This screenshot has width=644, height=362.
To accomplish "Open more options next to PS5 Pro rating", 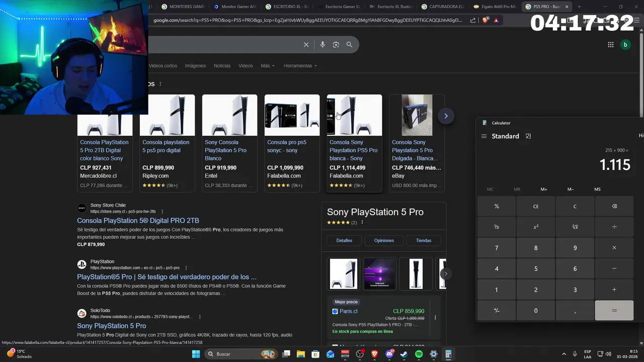I will click(x=362, y=222).
